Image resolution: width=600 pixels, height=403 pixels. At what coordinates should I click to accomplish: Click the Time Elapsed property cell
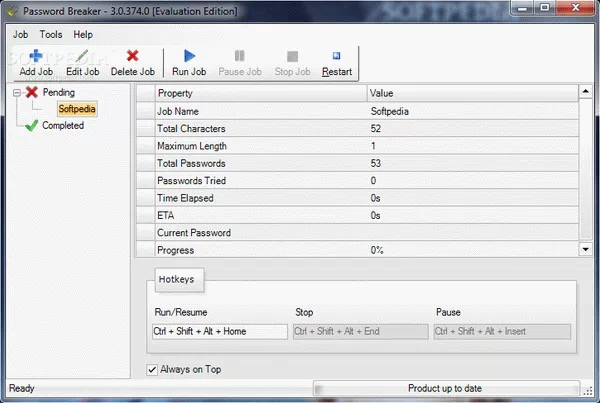(261, 198)
